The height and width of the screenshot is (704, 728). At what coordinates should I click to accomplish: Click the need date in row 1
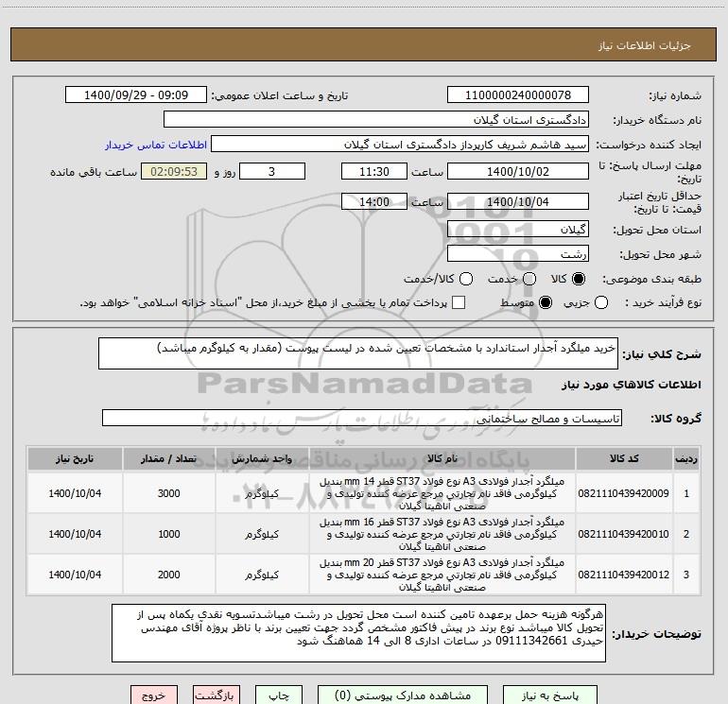point(75,493)
